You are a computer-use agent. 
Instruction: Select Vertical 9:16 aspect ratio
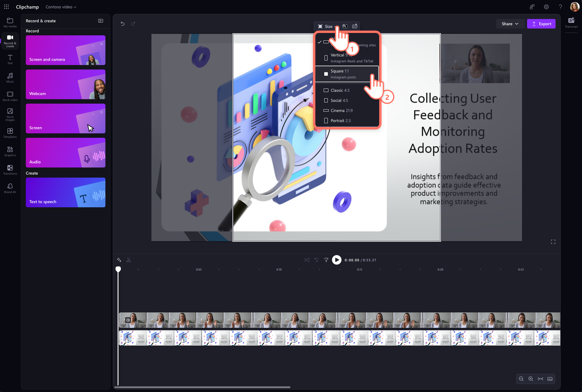pyautogui.click(x=347, y=58)
